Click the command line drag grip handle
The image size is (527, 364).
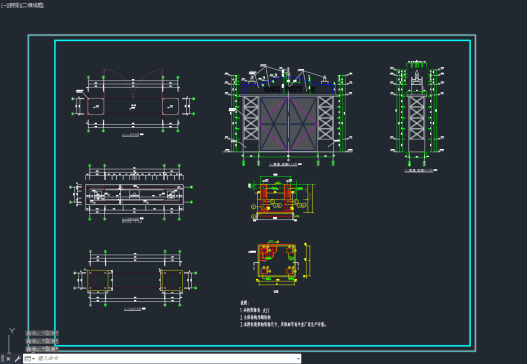(x=2, y=359)
